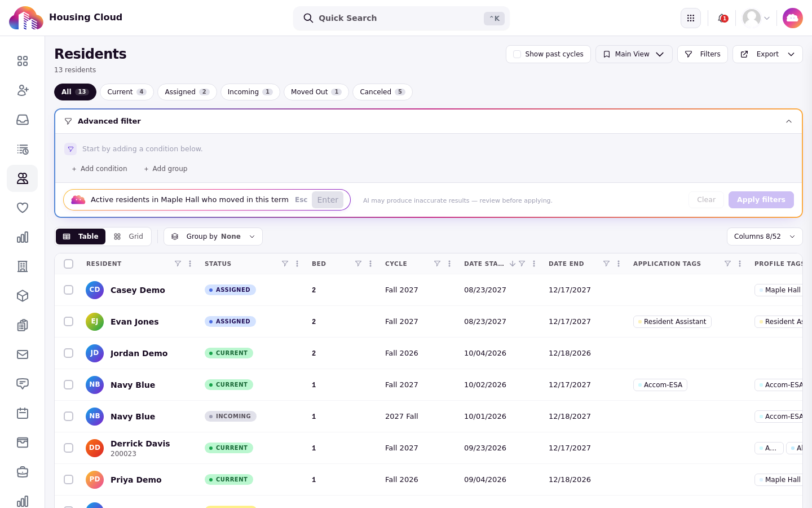812x508 pixels.
Task: Open the notifications bell icon
Action: (722, 18)
